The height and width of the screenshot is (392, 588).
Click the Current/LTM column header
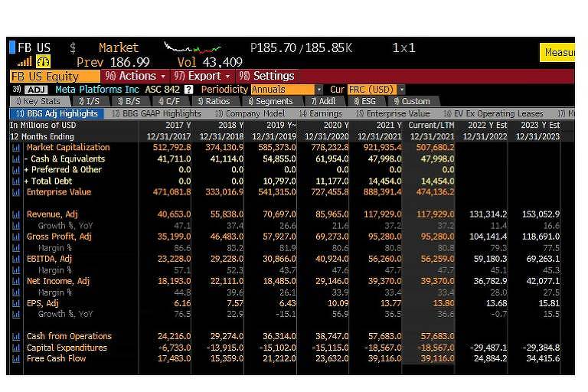431,125
